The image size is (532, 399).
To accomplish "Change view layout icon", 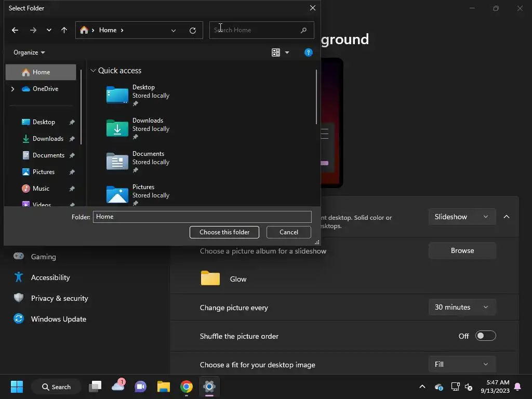I will (276, 52).
